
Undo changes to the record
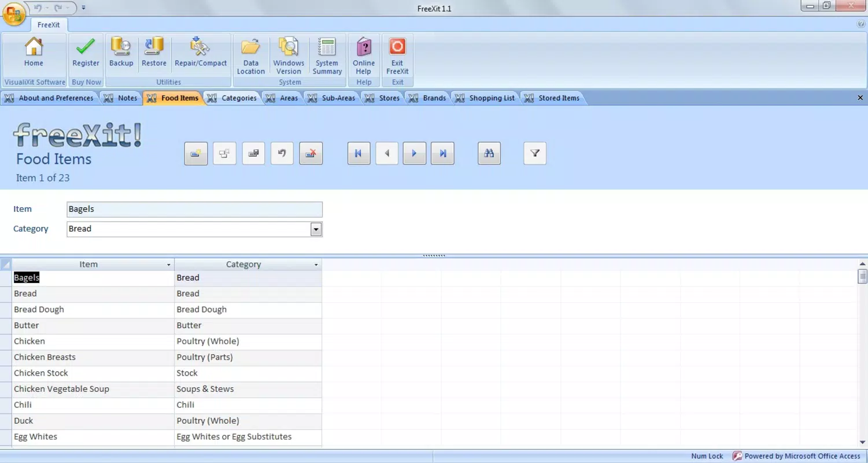pyautogui.click(x=282, y=153)
